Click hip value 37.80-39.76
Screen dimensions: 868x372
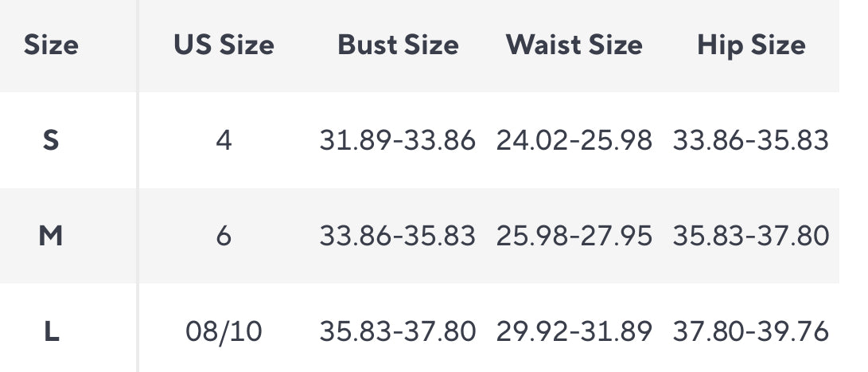tap(751, 331)
